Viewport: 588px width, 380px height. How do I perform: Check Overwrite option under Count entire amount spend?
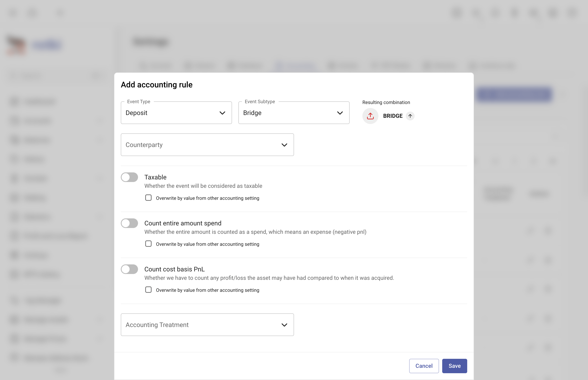click(x=148, y=244)
